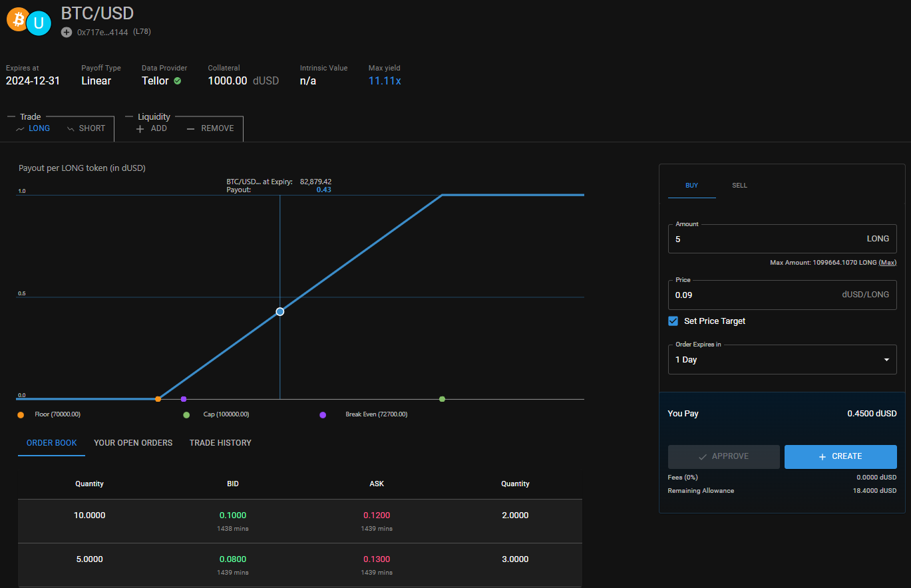Click the Max amount link

tap(888, 263)
